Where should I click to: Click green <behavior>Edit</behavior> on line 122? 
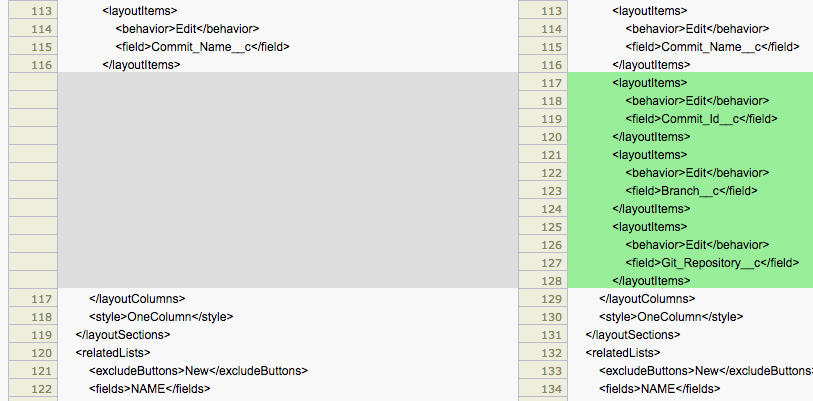697,173
